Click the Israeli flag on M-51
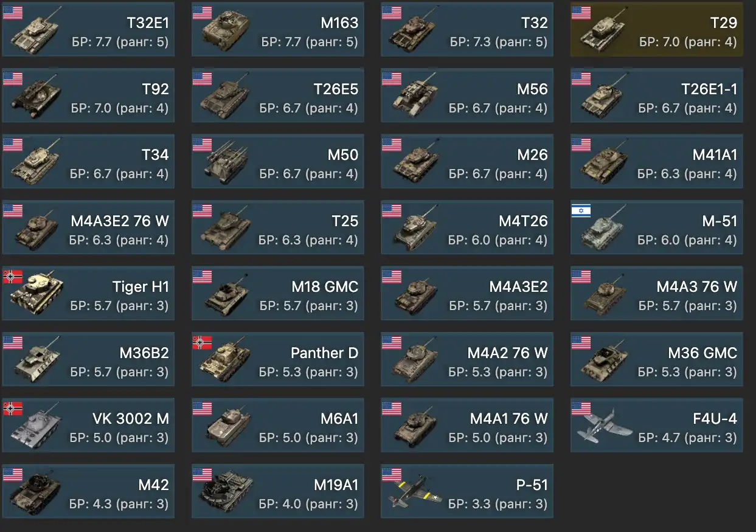Image resolution: width=756 pixels, height=532 pixels. [x=581, y=210]
